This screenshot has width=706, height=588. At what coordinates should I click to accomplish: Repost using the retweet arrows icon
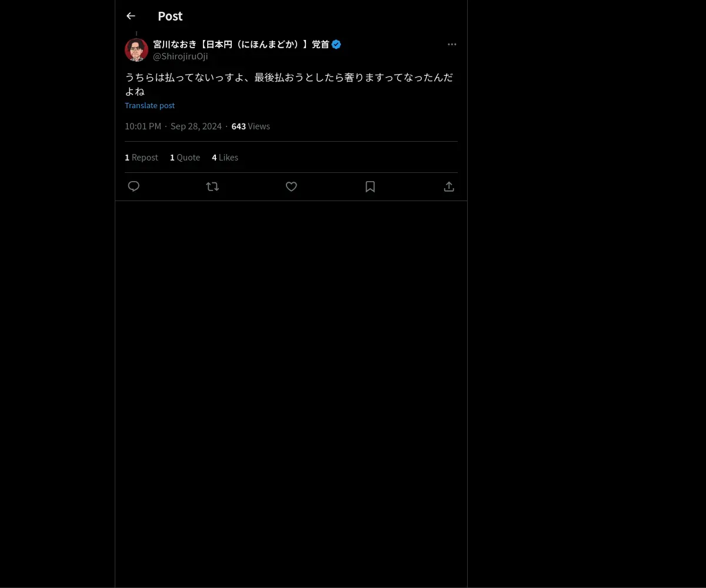[x=212, y=186]
